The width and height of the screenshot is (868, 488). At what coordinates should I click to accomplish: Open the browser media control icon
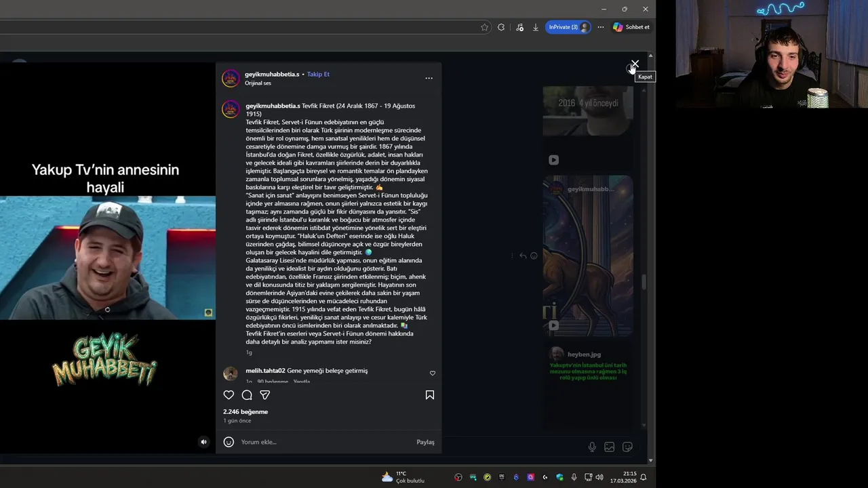[519, 27]
